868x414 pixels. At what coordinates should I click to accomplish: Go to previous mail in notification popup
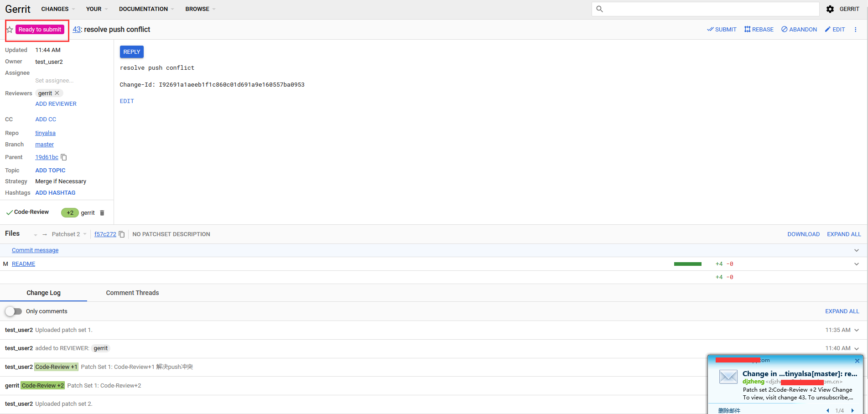coord(828,410)
